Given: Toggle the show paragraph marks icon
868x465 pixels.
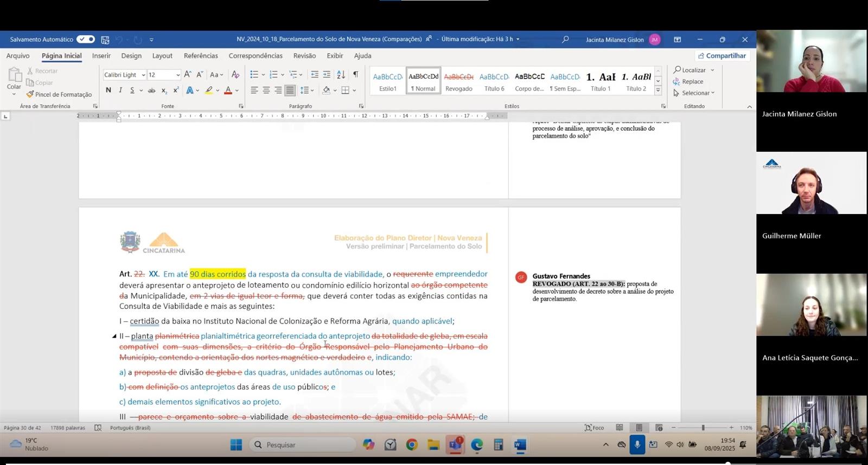Looking at the screenshot, I should tap(355, 75).
